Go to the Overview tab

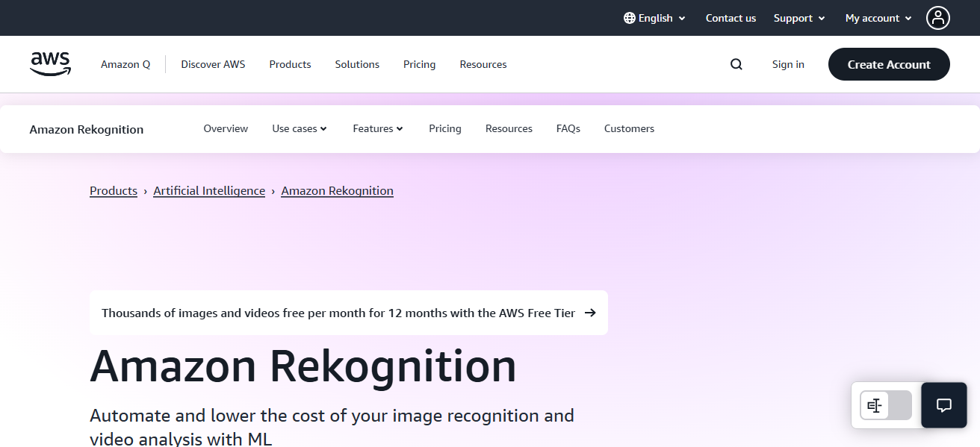point(226,128)
